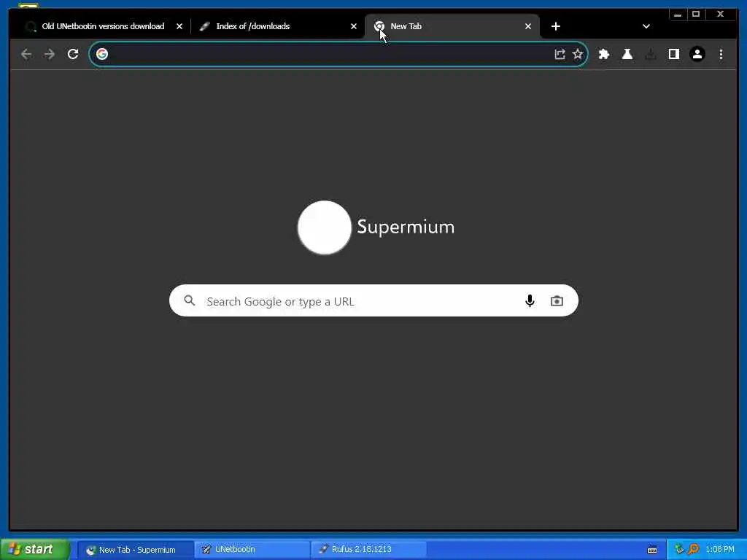
Task: Click the Google icon in address bar
Action: click(x=102, y=54)
